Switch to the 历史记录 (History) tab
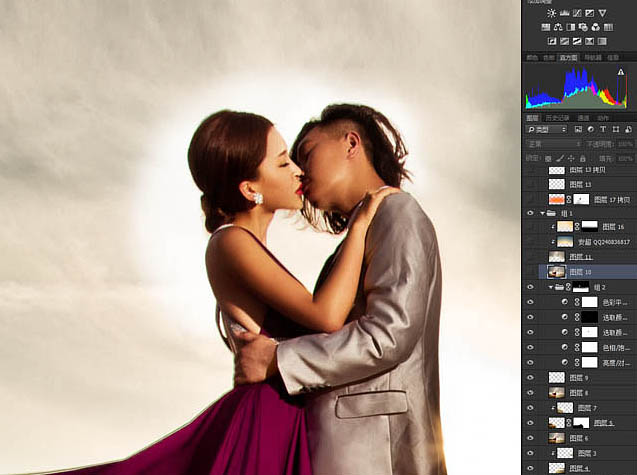The width and height of the screenshot is (637, 475). (x=557, y=118)
